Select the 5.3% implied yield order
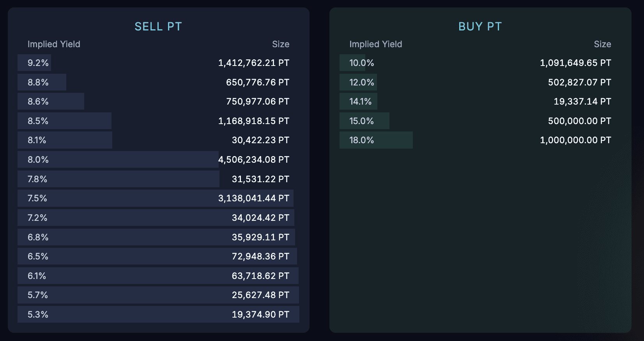644x341 pixels. [38, 314]
